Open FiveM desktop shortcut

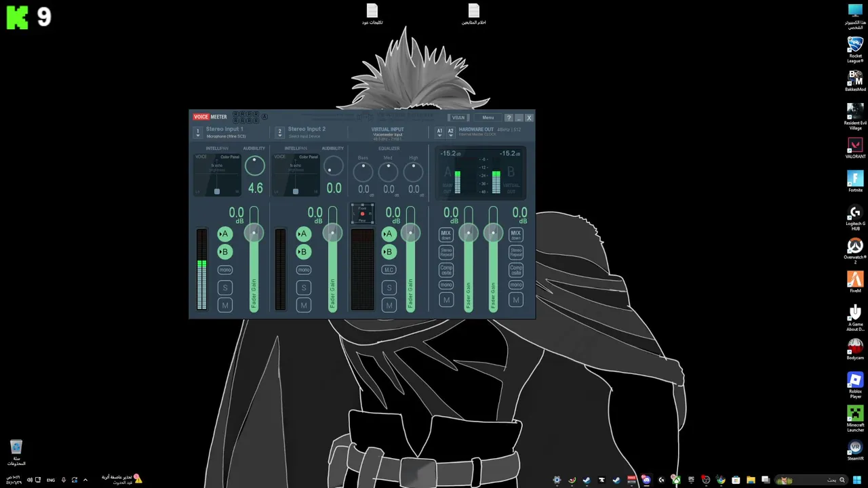[855, 283]
